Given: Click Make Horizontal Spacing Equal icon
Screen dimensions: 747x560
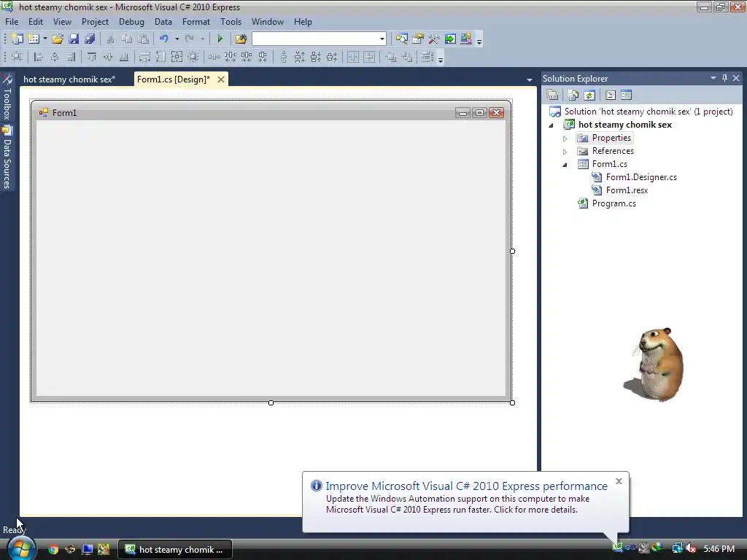Looking at the screenshot, I should (x=214, y=57).
